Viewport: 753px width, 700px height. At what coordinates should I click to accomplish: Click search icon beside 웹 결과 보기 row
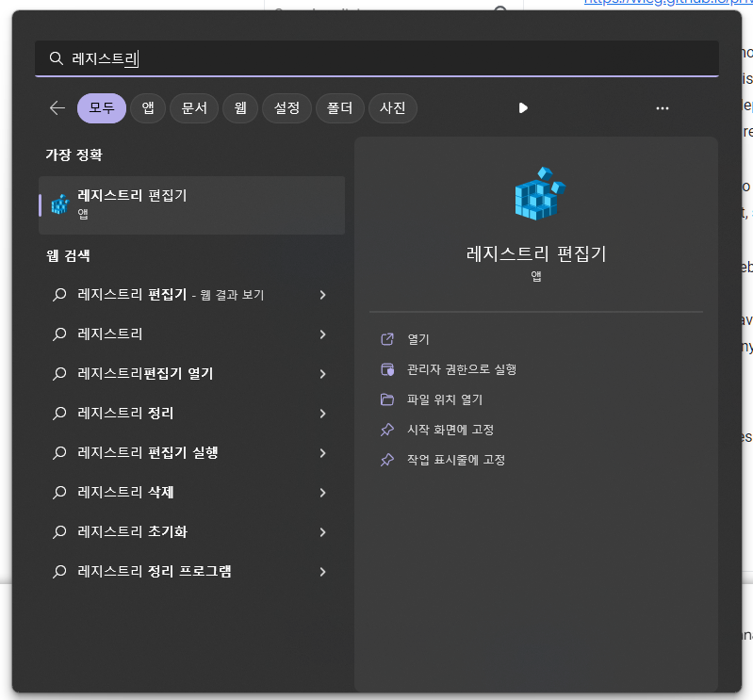pos(59,294)
